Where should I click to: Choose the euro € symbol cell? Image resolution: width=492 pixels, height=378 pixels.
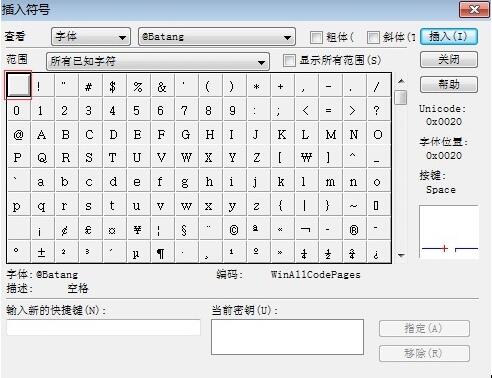(x=90, y=229)
